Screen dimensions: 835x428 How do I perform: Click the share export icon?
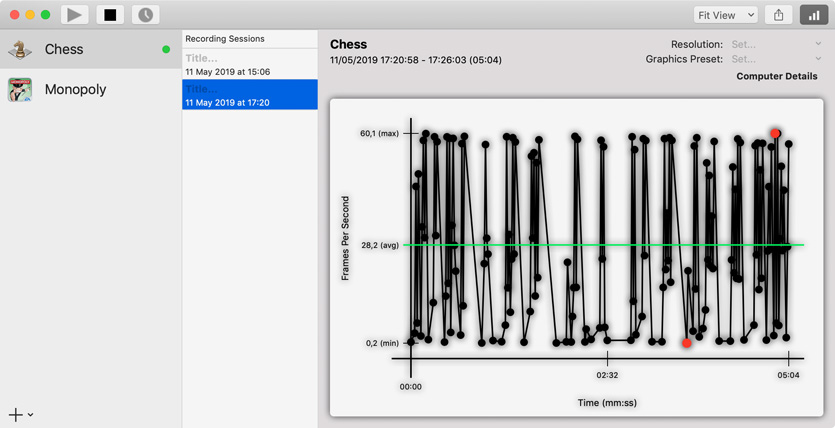tap(778, 15)
